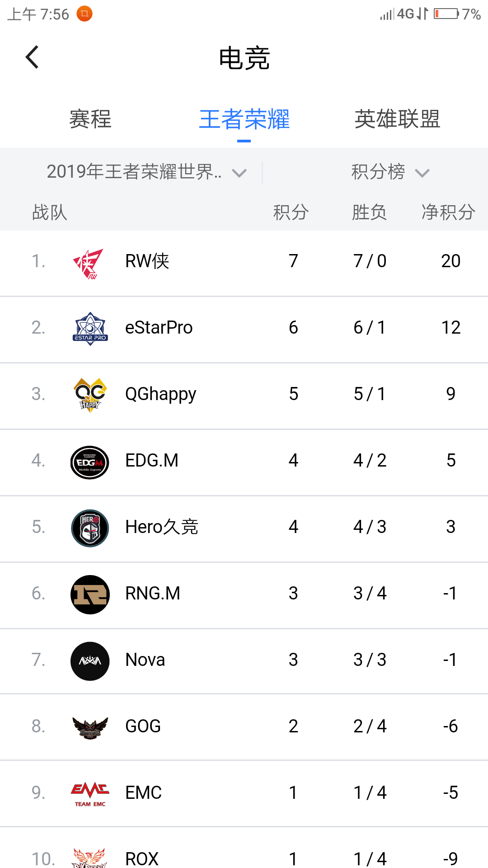
Task: Tap the EMC team logo
Action: [x=90, y=794]
